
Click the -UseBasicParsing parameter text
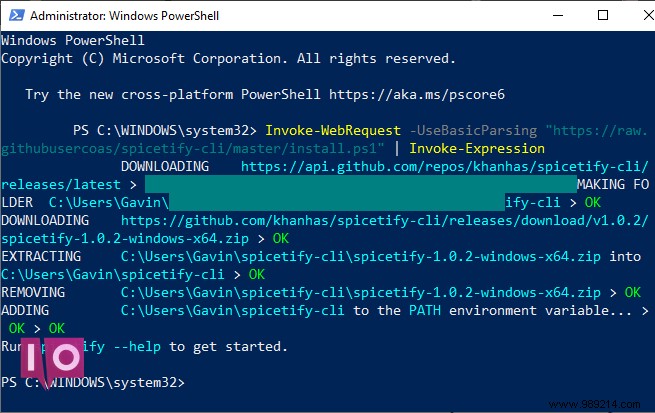point(473,131)
